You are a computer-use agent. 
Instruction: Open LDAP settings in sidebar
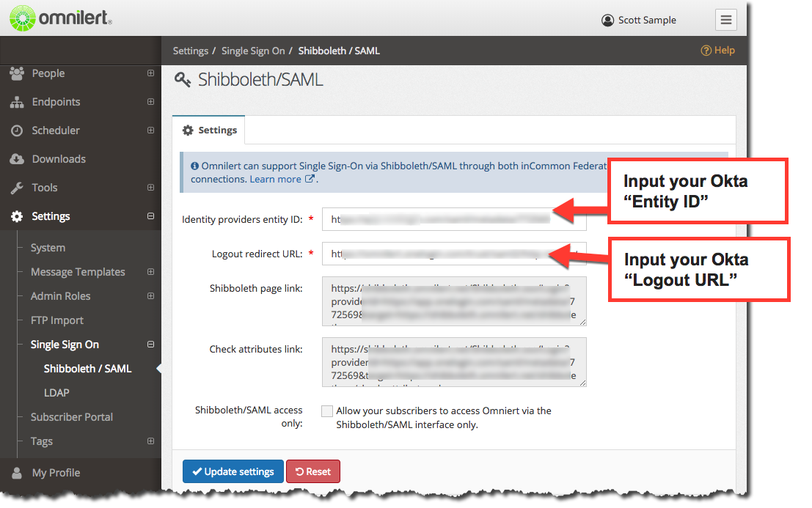click(56, 393)
